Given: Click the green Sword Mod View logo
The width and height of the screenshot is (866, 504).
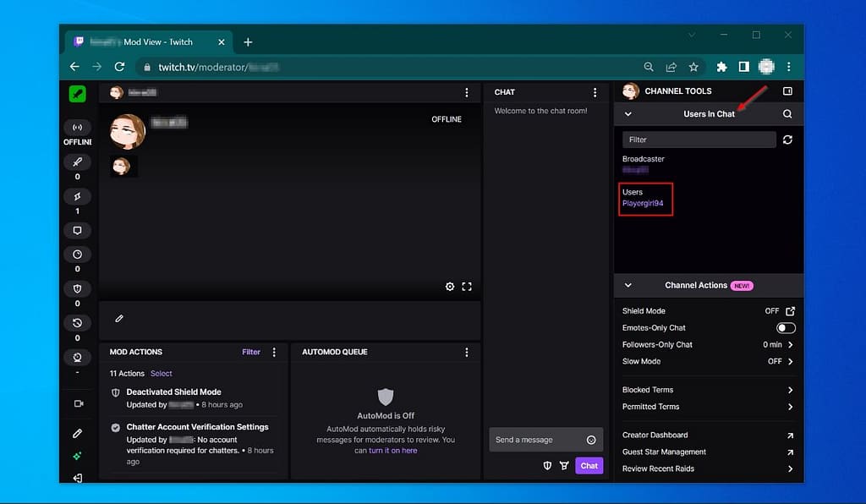Looking at the screenshot, I should (77, 94).
